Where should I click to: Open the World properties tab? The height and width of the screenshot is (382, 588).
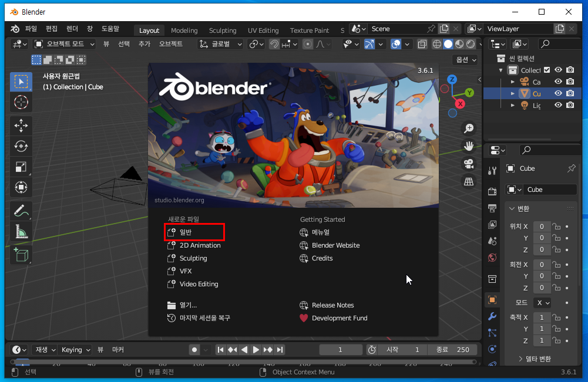click(x=492, y=257)
